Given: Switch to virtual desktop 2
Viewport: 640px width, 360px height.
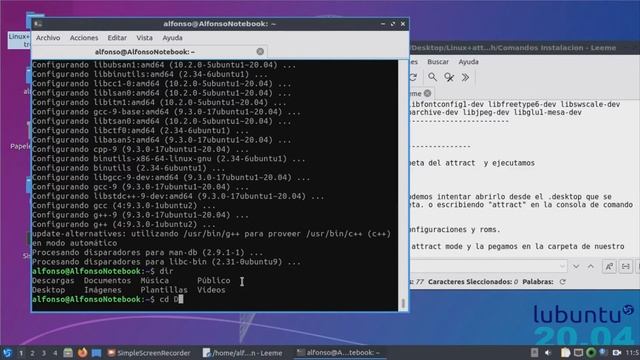Looking at the screenshot, I should coord(32,353).
